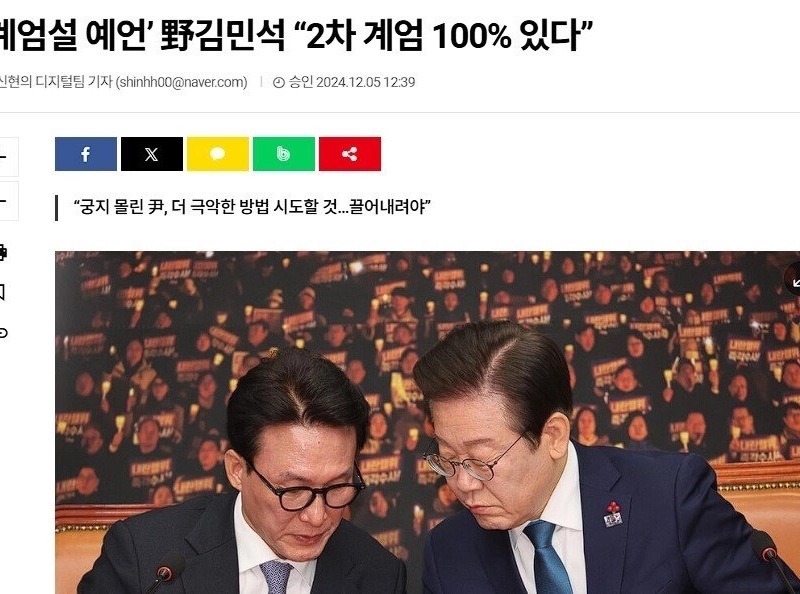
Task: Click the subheading "궁지 몰린 尹" quote
Action: (x=252, y=207)
